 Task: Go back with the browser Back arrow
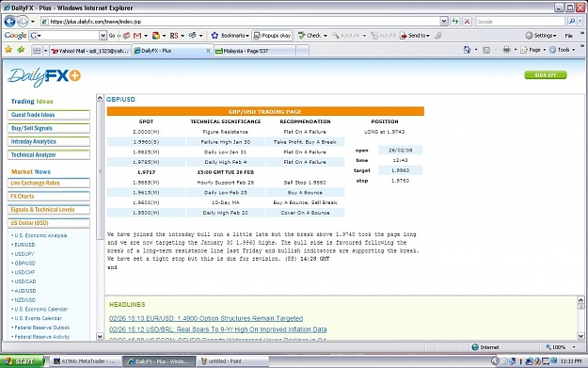[x=9, y=22]
